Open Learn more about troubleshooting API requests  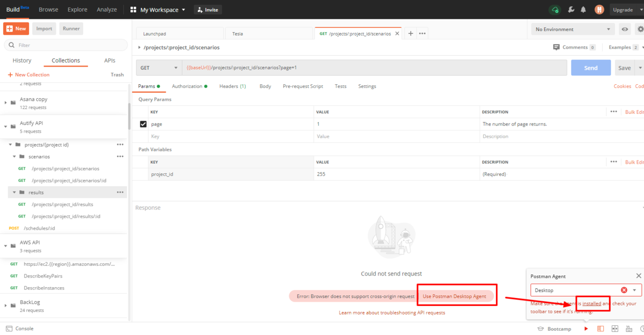[392, 312]
